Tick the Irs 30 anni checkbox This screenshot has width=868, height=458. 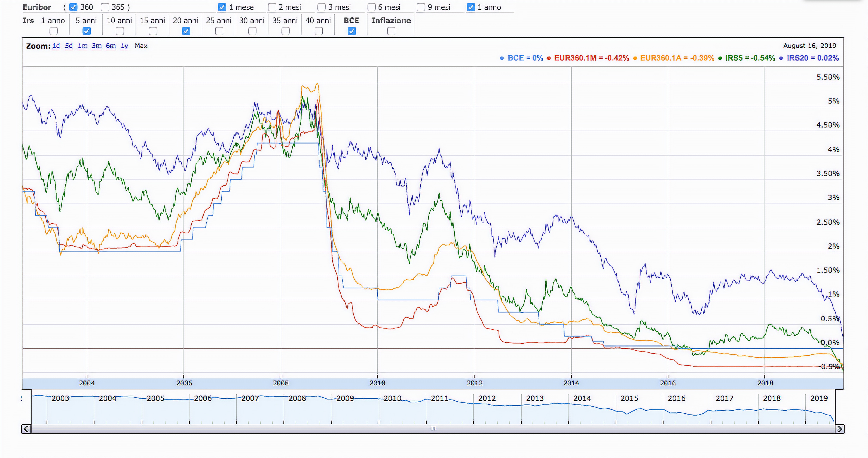pyautogui.click(x=252, y=31)
